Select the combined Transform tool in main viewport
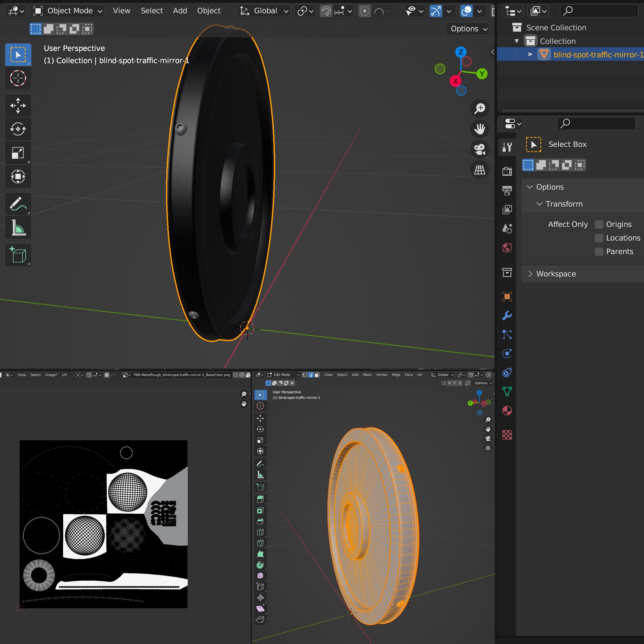The width and height of the screenshot is (644, 644). click(x=18, y=176)
